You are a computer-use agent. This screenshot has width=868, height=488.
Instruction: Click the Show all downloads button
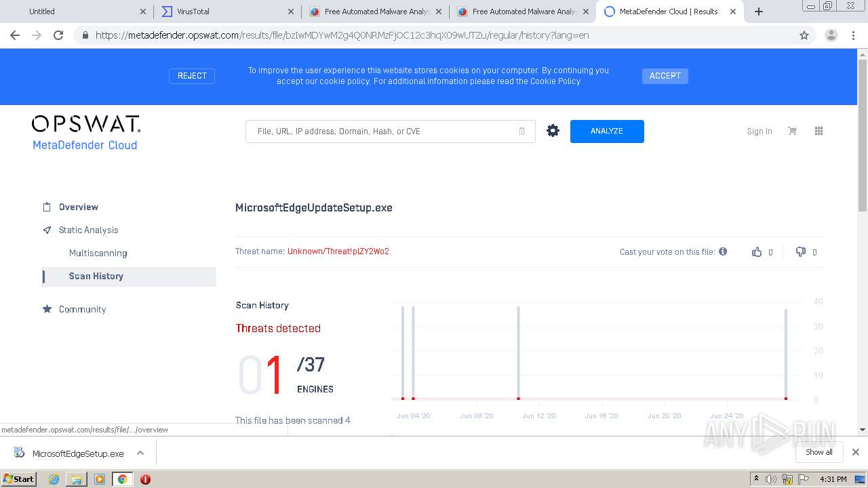(x=818, y=452)
